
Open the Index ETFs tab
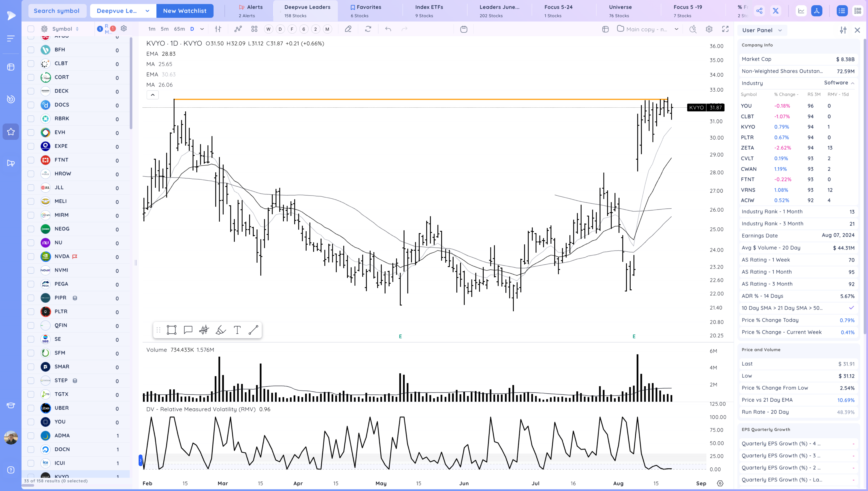pyautogui.click(x=429, y=11)
